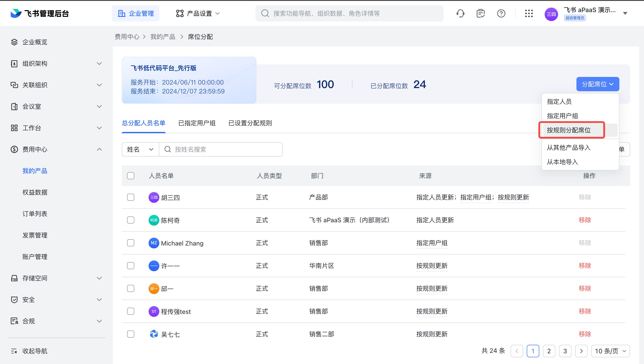
Task: Check the box for 吴七七
Action: click(131, 334)
